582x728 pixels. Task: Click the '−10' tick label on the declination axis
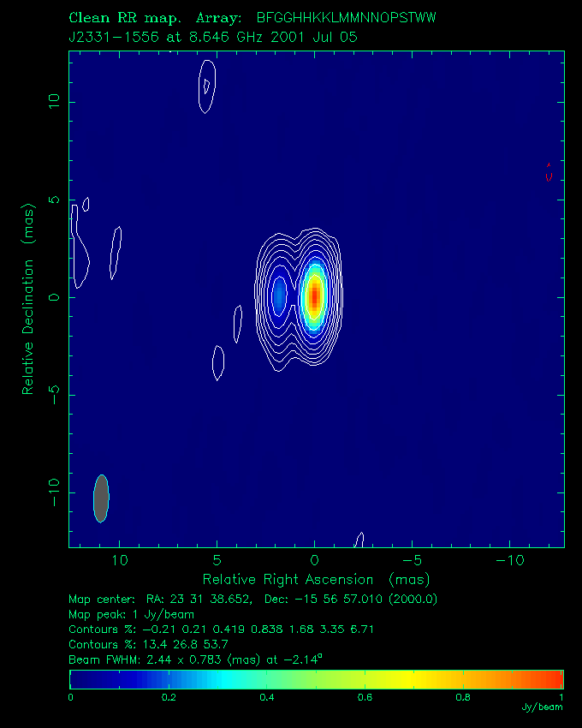pos(54,492)
